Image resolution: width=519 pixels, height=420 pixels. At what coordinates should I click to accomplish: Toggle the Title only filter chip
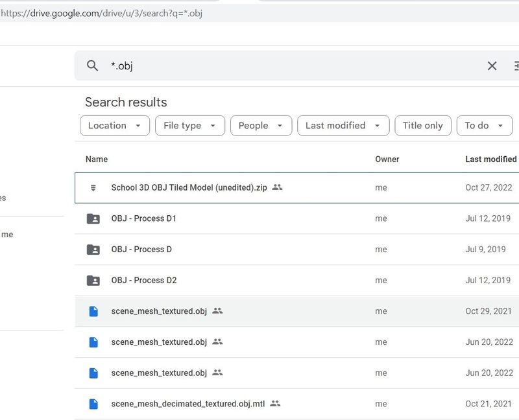[422, 126]
